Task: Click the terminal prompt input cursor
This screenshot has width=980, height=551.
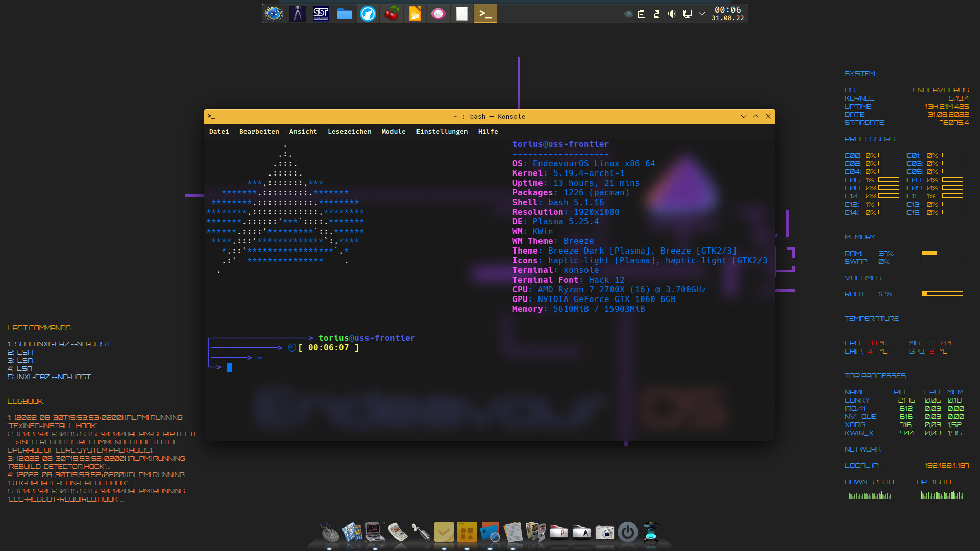Action: coord(229,367)
